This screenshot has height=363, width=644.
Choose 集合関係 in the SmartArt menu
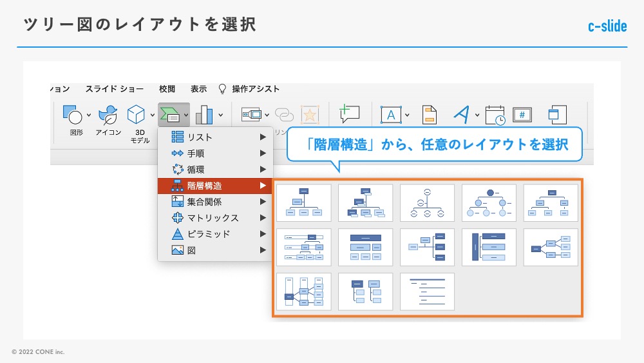tap(215, 201)
